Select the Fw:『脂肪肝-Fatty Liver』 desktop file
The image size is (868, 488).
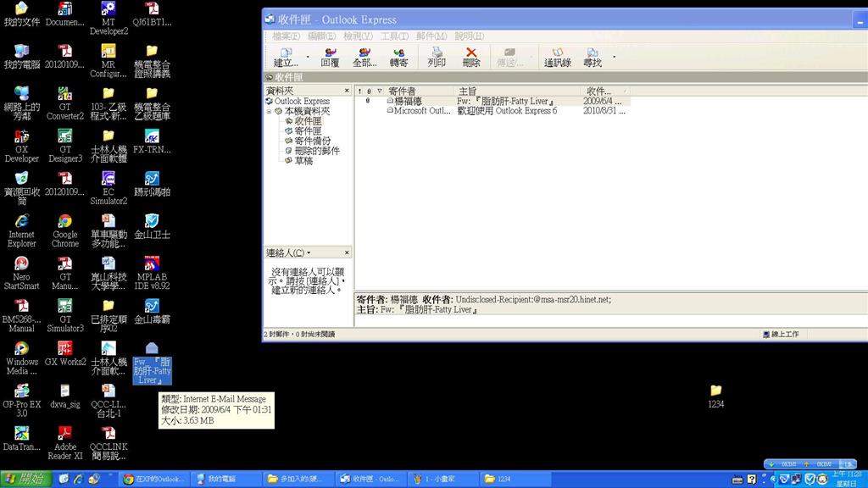pyautogui.click(x=152, y=363)
